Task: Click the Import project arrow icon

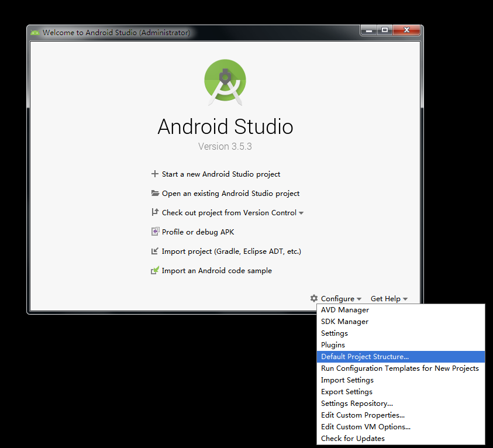Action: click(x=155, y=251)
